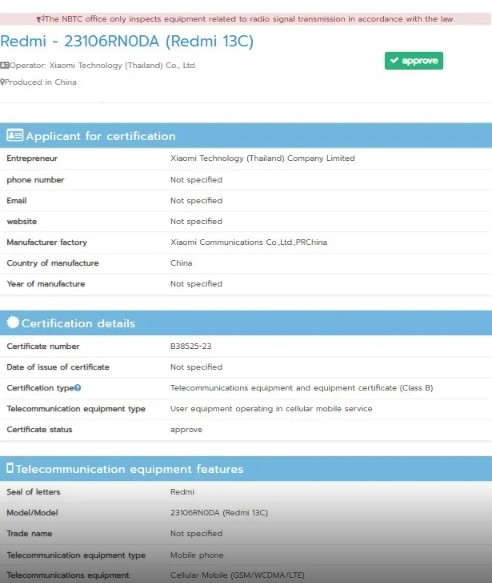Click the megaphone icon in notice banner
This screenshot has width=492, height=583.
(41, 19)
